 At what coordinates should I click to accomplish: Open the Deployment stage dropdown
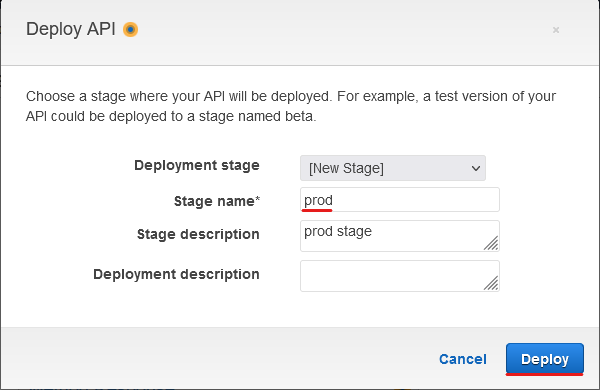[393, 168]
